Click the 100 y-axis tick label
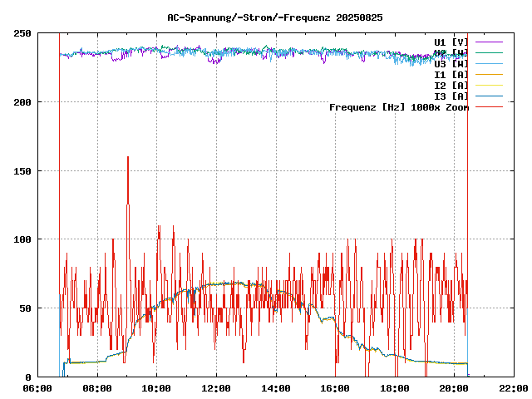The width and height of the screenshot is (532, 399). (x=22, y=239)
